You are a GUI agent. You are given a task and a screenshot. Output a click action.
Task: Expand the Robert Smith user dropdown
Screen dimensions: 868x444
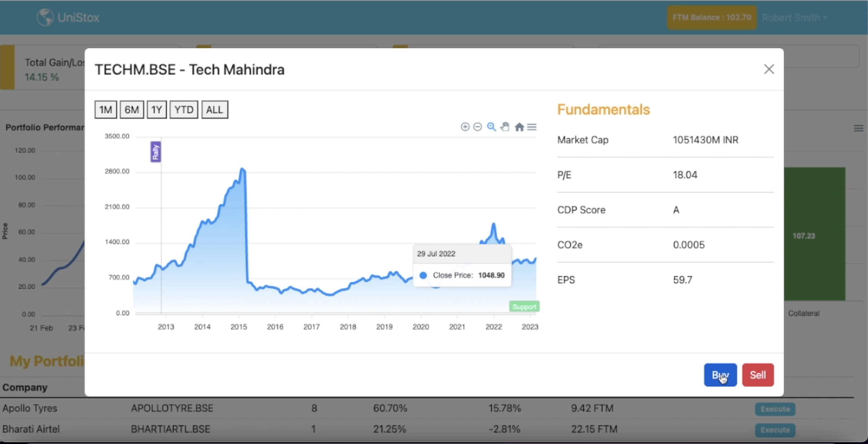794,18
